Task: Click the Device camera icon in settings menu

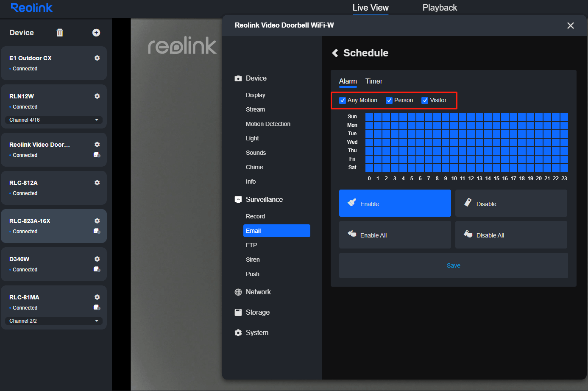Action: tap(238, 78)
